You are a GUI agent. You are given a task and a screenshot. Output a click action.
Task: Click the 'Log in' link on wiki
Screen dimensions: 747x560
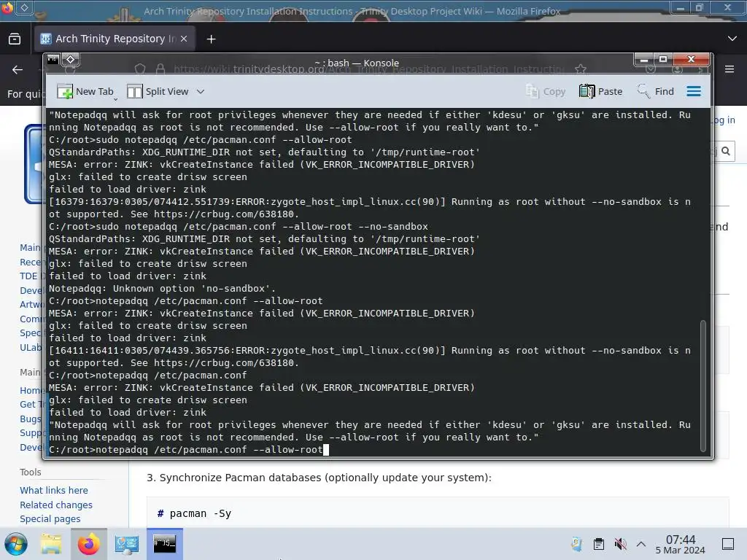click(x=724, y=120)
